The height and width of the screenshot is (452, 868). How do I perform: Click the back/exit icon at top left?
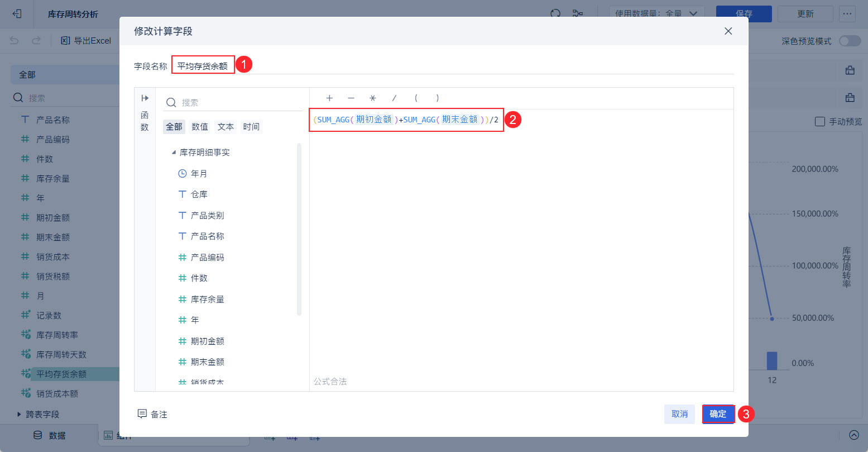click(17, 14)
